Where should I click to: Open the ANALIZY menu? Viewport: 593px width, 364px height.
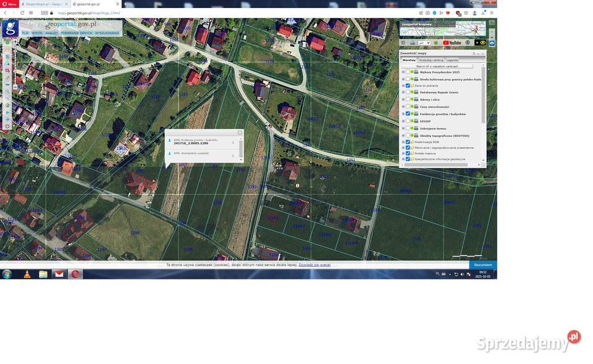coord(51,33)
